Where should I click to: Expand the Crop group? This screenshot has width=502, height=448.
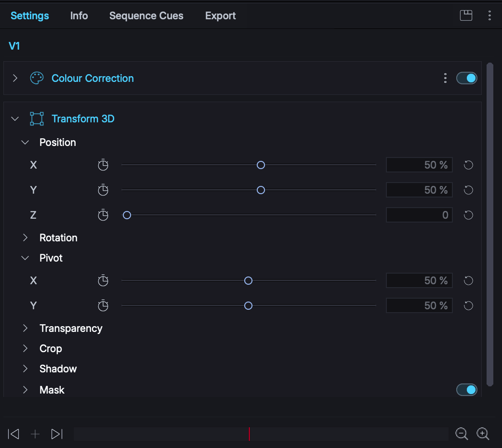pyautogui.click(x=25, y=348)
